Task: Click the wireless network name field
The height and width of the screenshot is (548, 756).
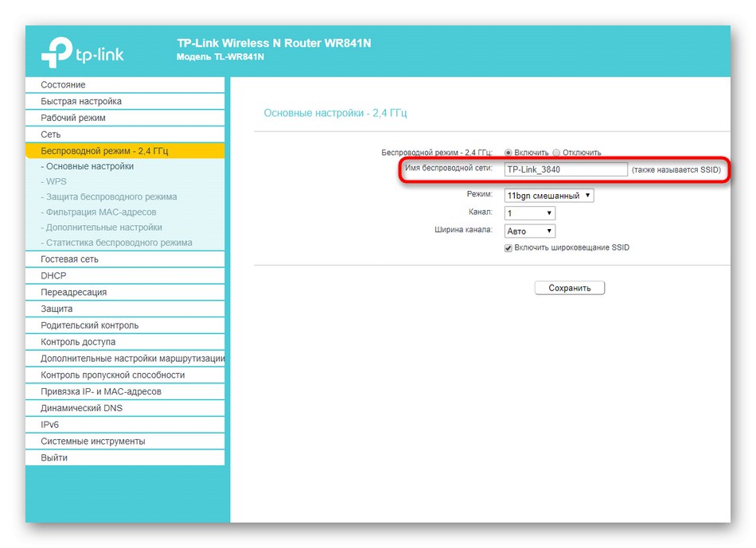Action: (566, 169)
